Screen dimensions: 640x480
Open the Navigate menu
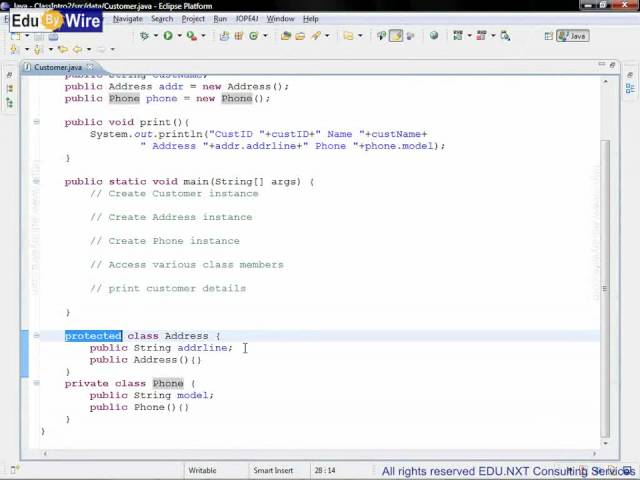(128, 19)
